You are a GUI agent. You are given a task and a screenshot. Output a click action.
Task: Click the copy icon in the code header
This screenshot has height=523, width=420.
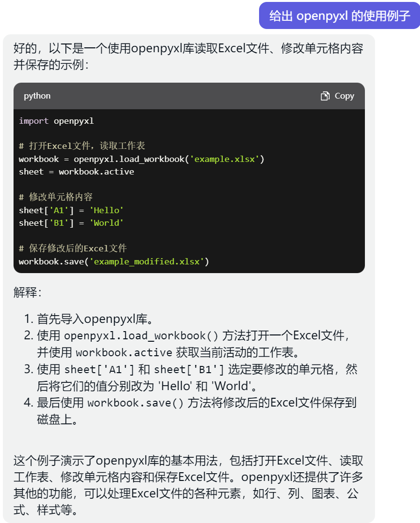[325, 96]
